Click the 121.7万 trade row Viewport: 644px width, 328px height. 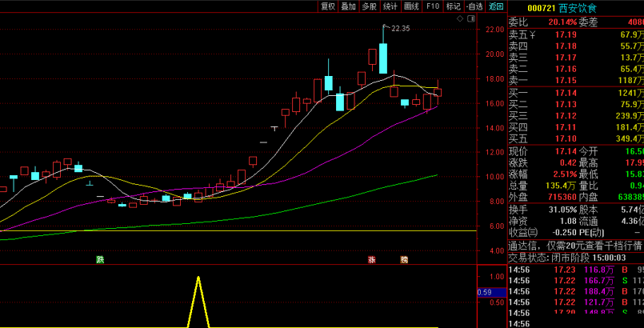tap(576, 303)
